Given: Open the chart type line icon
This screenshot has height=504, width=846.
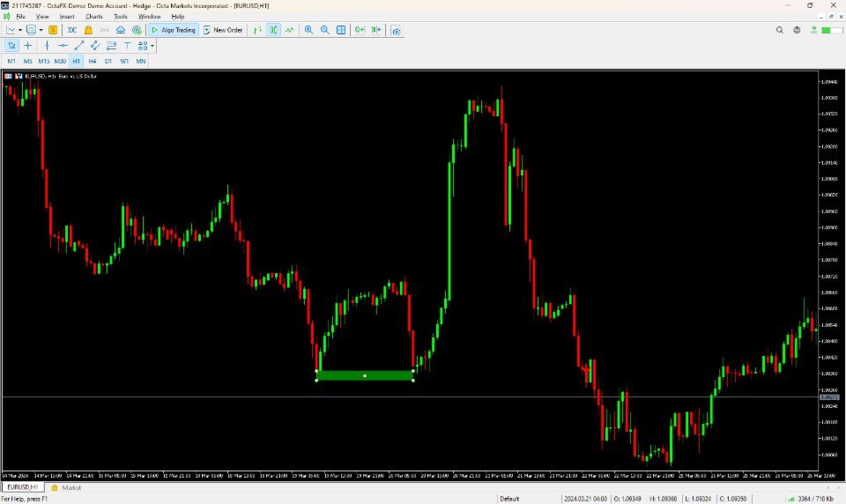Looking at the screenshot, I should [11, 30].
